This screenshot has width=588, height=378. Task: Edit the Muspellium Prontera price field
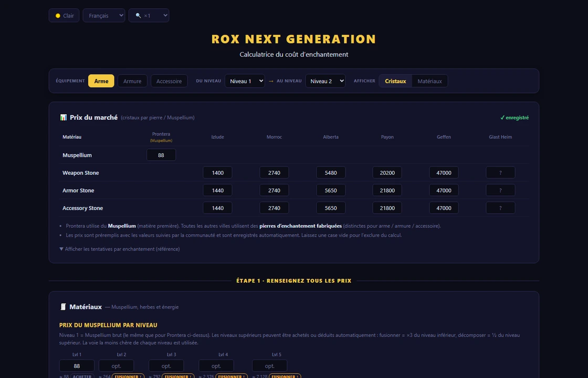[x=161, y=155]
